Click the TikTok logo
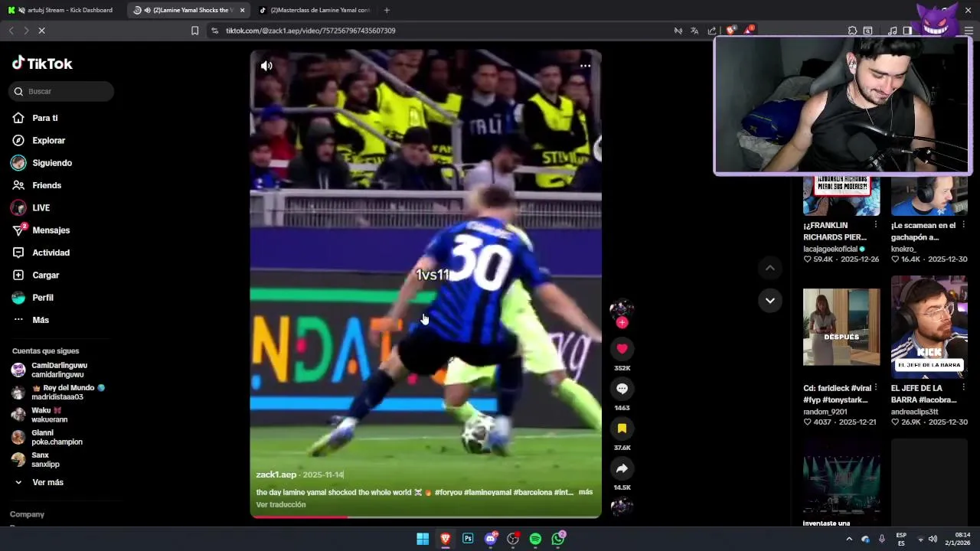 42,64
